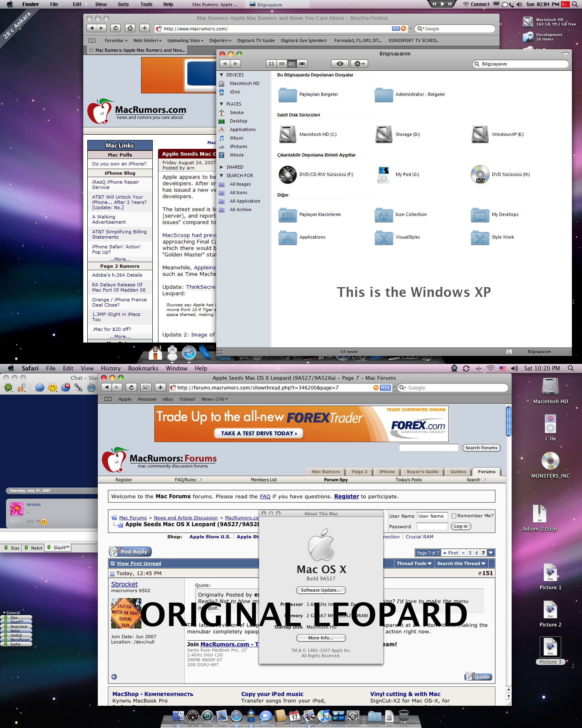
Task: Open the Uploading Sites bookmarks dropdown
Action: point(186,40)
